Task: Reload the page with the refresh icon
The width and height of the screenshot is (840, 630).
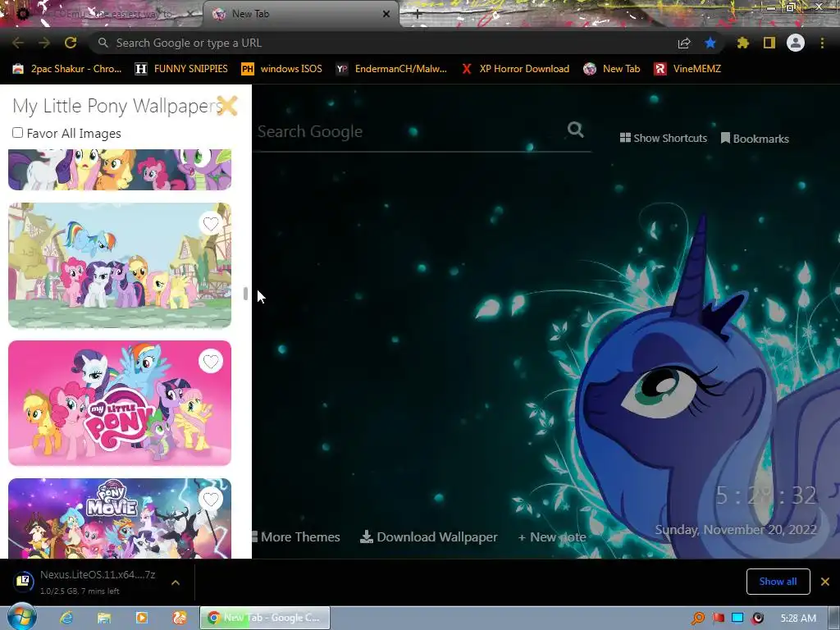Action: tap(71, 43)
